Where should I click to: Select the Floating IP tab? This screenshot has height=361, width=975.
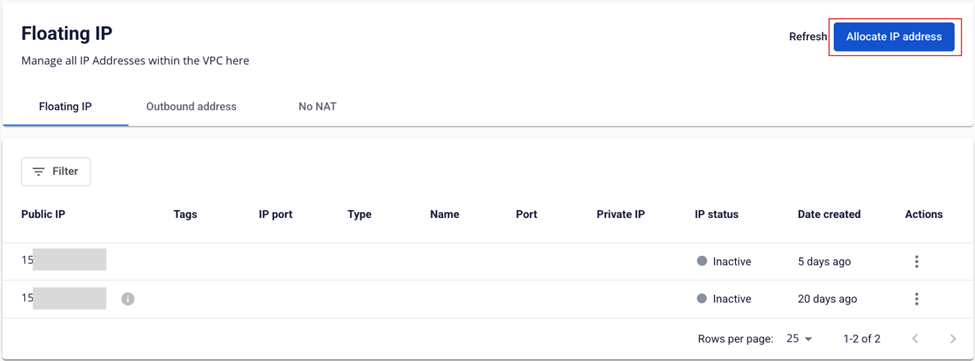tap(65, 106)
